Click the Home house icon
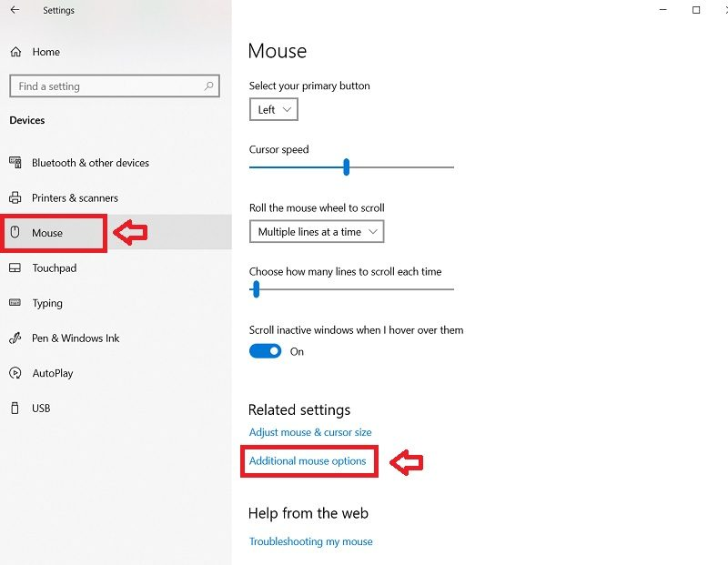The image size is (728, 565). point(15,52)
